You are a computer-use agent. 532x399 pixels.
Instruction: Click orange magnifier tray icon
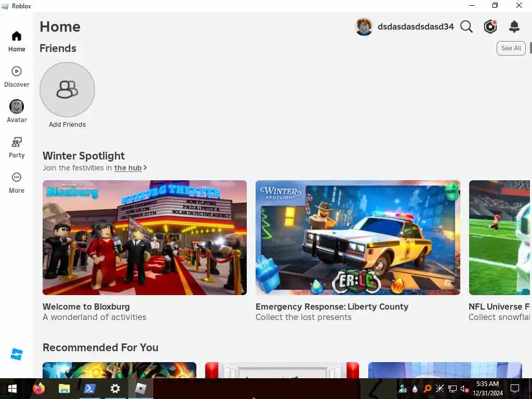coord(428,389)
